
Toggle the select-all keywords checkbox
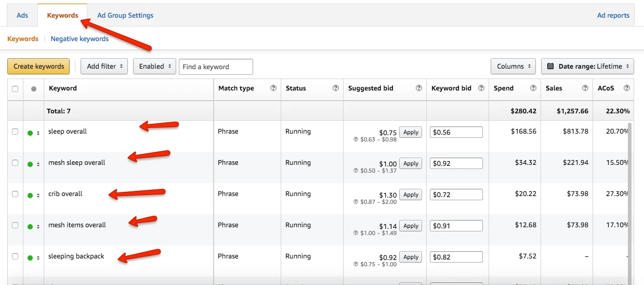pyautogui.click(x=15, y=89)
